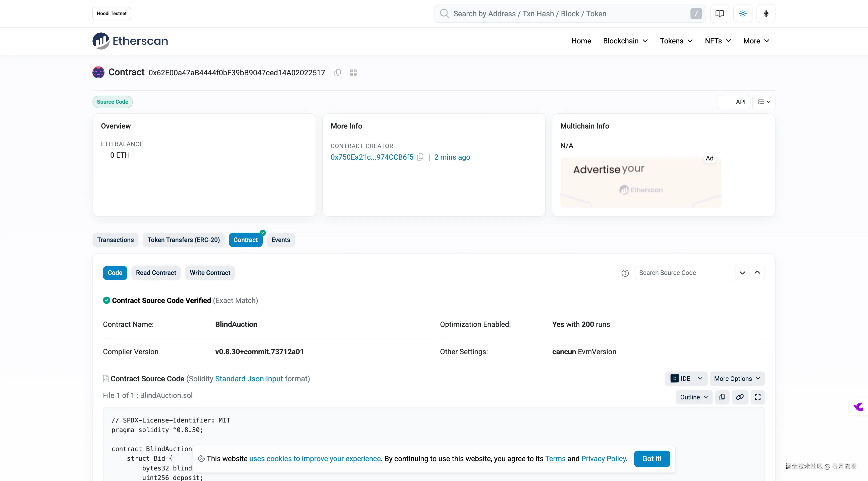Open the bookmarks book icon
The width and height of the screenshot is (868, 481).
click(720, 14)
